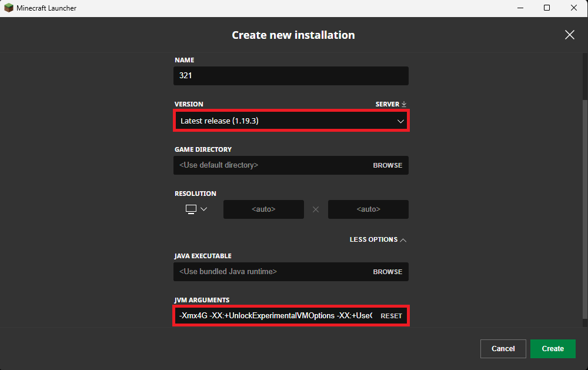Edit the installation NAME field
The height and width of the screenshot is (370, 588).
click(291, 76)
